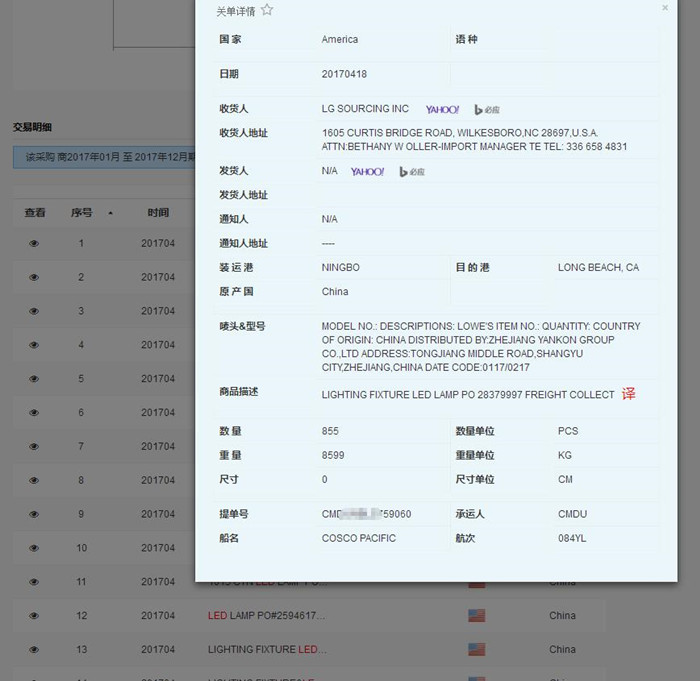Select vessel name COSCO PACIFIC
This screenshot has width=700, height=681.
point(358,538)
